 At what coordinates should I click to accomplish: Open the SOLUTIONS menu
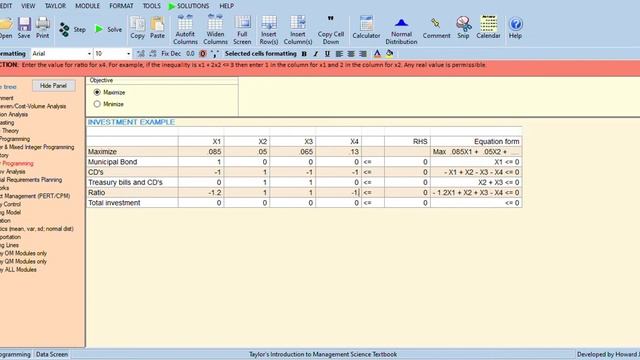[189, 6]
